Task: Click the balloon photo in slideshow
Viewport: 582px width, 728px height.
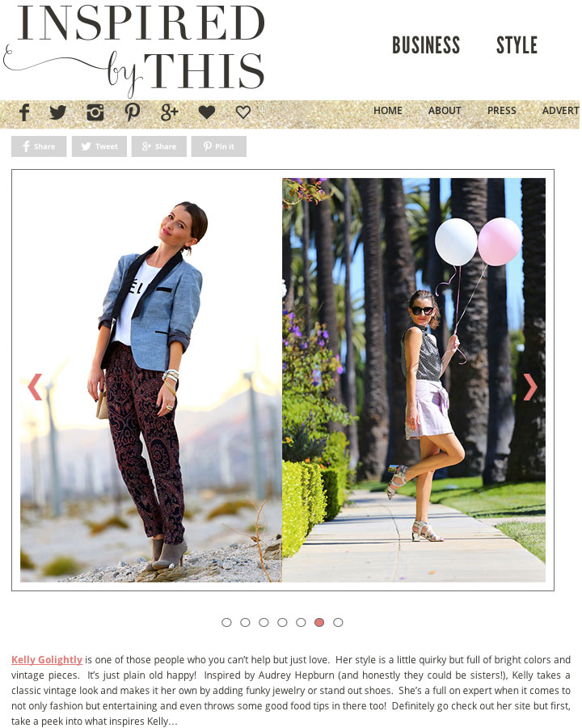Action: [x=414, y=380]
